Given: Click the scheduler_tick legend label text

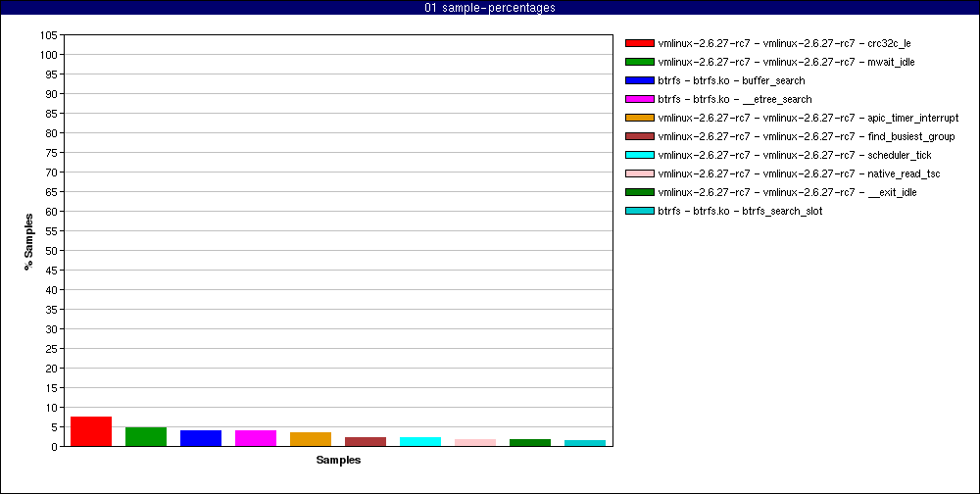Looking at the screenshot, I should [x=795, y=155].
